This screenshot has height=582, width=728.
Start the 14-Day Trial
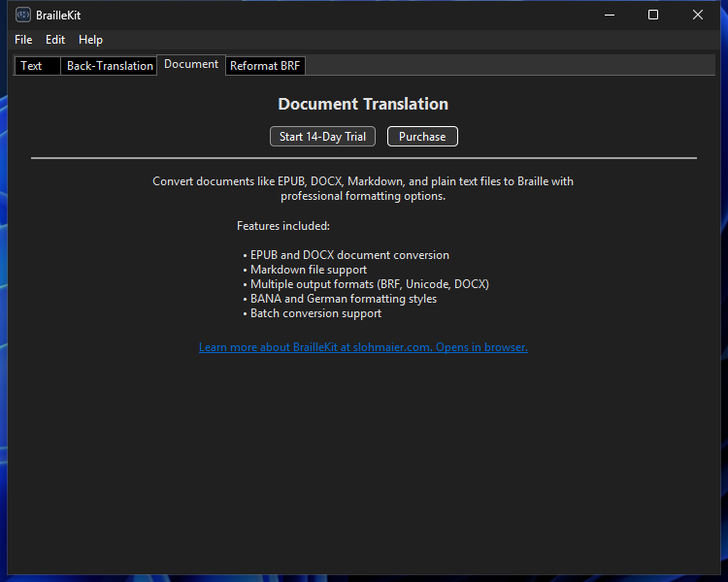[x=322, y=137]
